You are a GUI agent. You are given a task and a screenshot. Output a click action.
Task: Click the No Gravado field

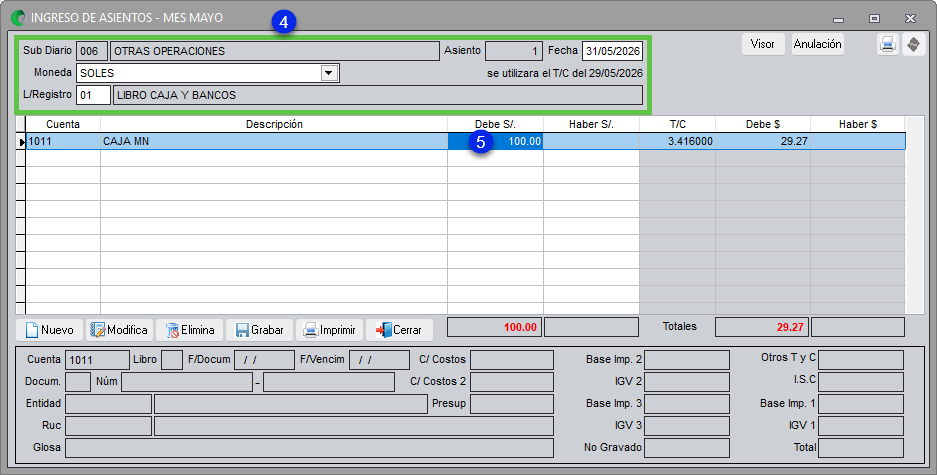(687, 448)
